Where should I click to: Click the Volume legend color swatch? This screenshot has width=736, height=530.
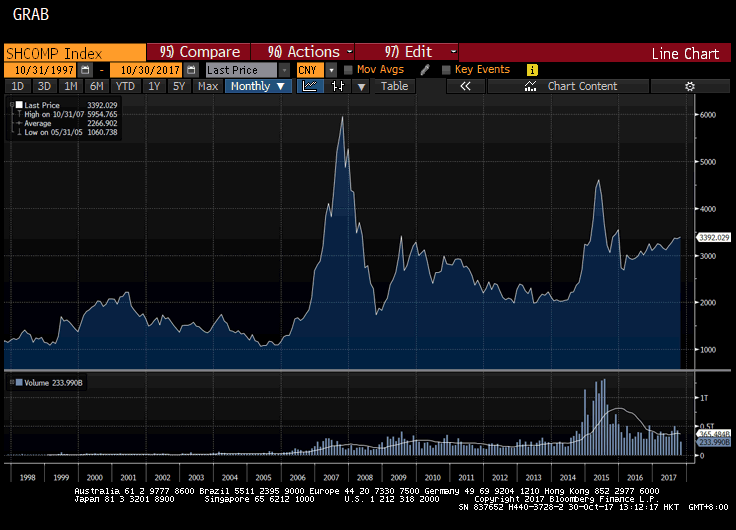tap(17, 382)
